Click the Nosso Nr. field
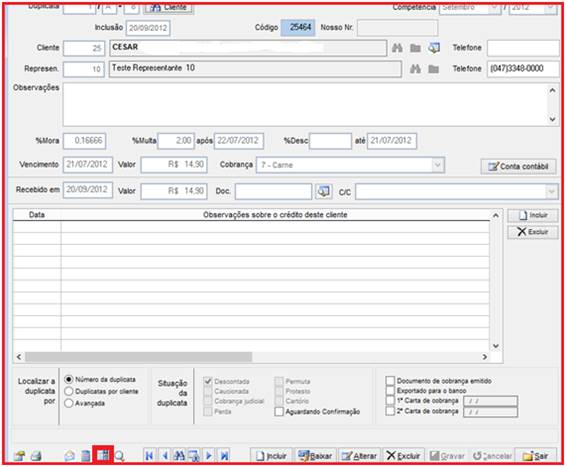This screenshot has width=566, height=467. click(x=397, y=28)
